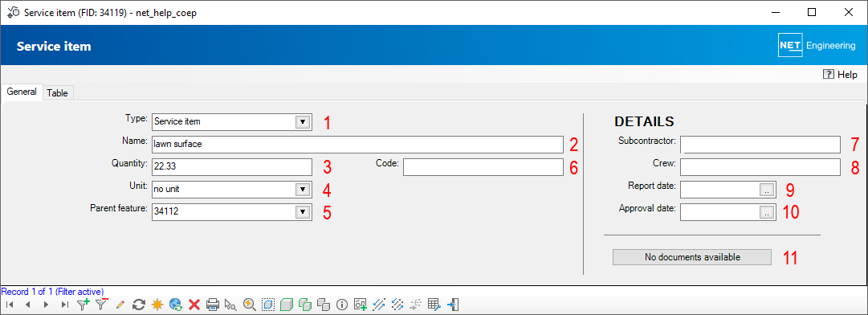This screenshot has width=868, height=315.
Task: Delete record with red X icon
Action: tap(194, 304)
